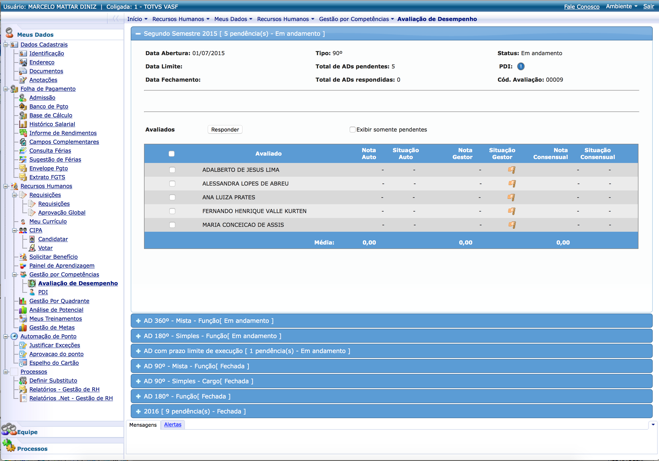Click the Equipe panel icon
Viewport: 659px width, 461px height.
tap(9, 429)
